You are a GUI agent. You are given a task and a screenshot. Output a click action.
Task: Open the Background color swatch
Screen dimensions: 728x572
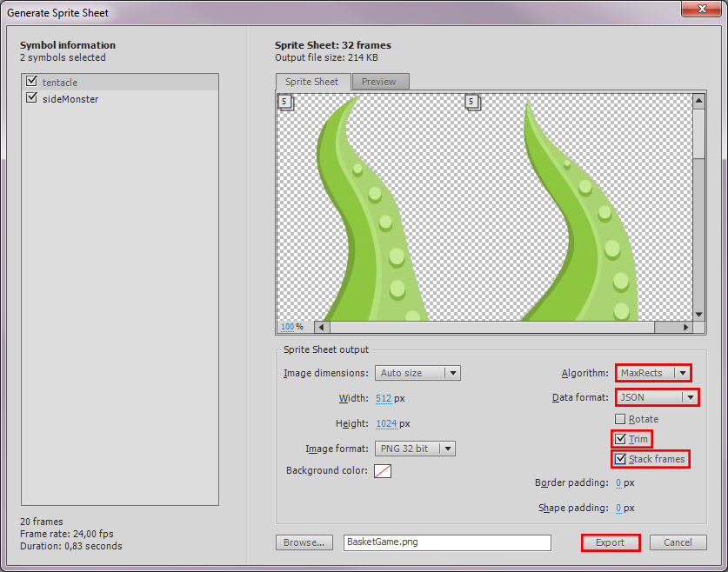pos(383,471)
